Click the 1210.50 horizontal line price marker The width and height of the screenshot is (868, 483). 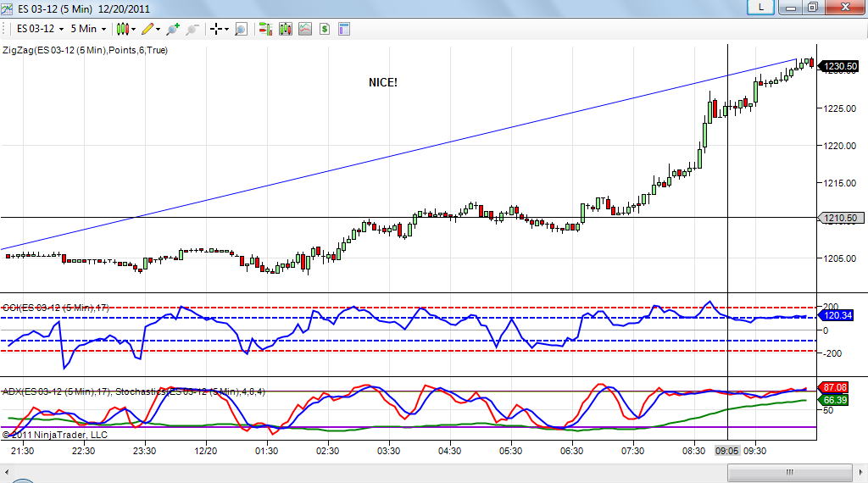840,218
